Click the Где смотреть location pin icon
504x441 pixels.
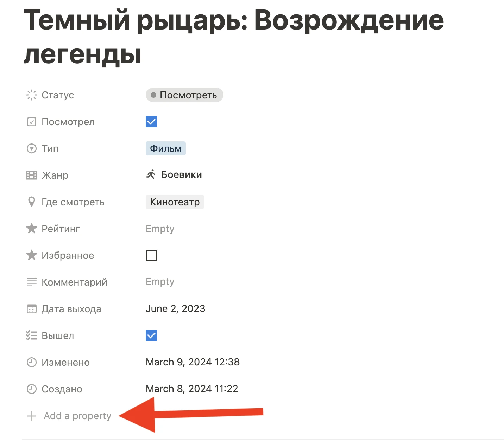pos(32,202)
